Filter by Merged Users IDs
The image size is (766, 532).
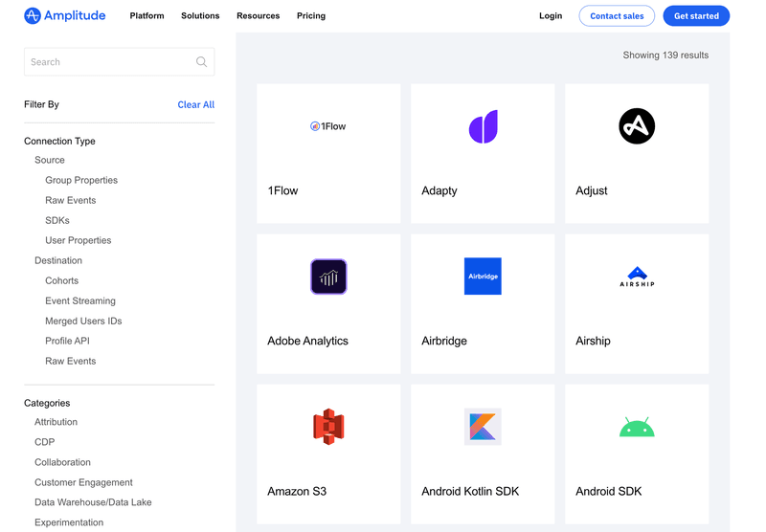[83, 321]
